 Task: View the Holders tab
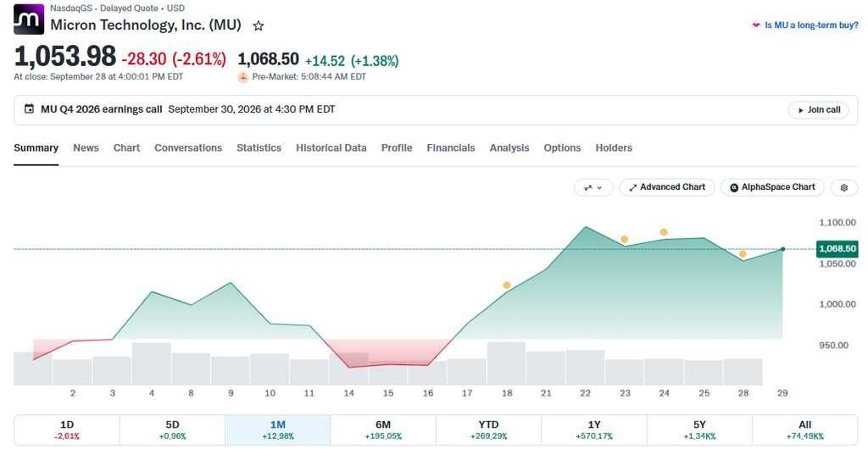coord(614,148)
